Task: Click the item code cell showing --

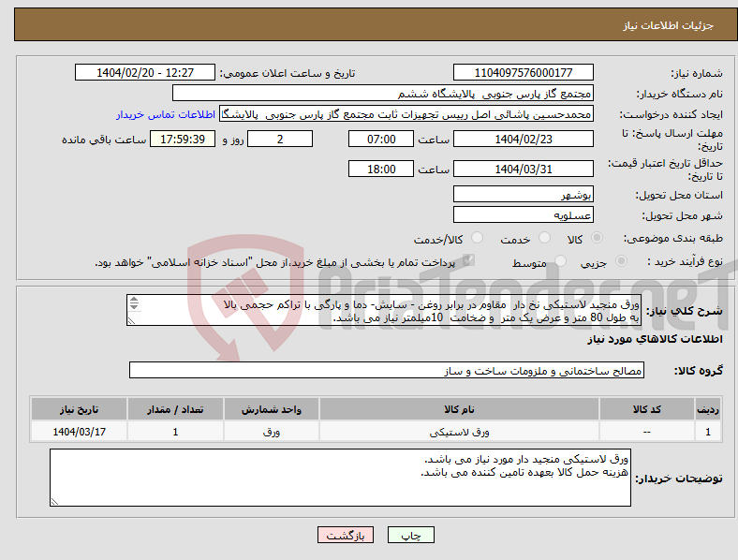Action: (647, 432)
